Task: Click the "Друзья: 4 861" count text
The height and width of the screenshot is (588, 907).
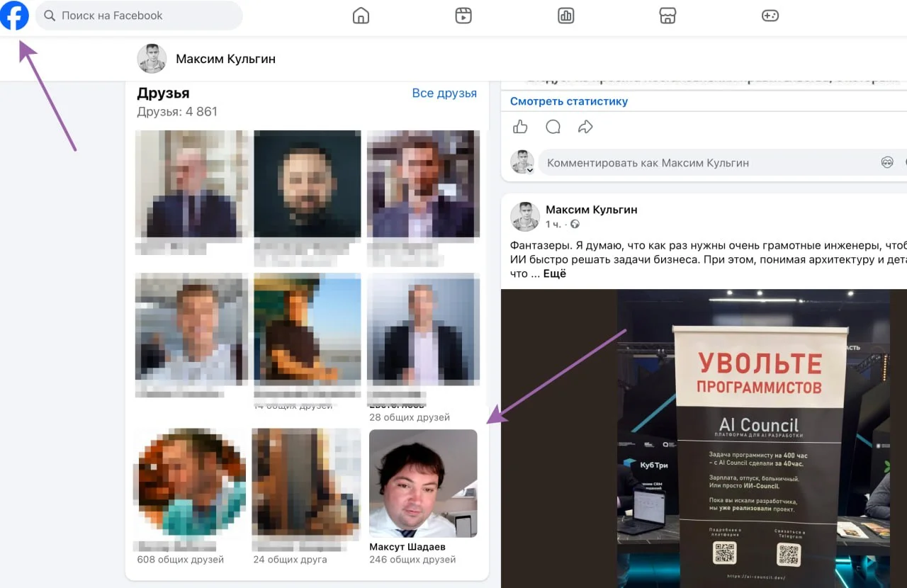Action: 177,112
